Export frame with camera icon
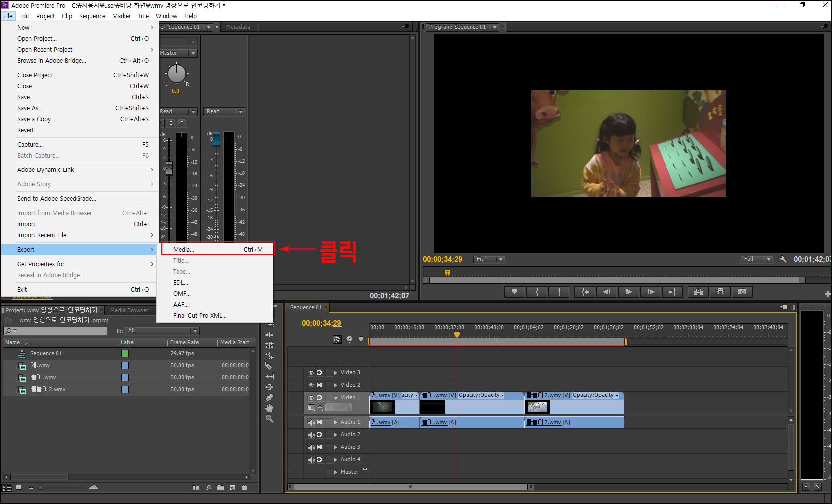 [x=742, y=292]
